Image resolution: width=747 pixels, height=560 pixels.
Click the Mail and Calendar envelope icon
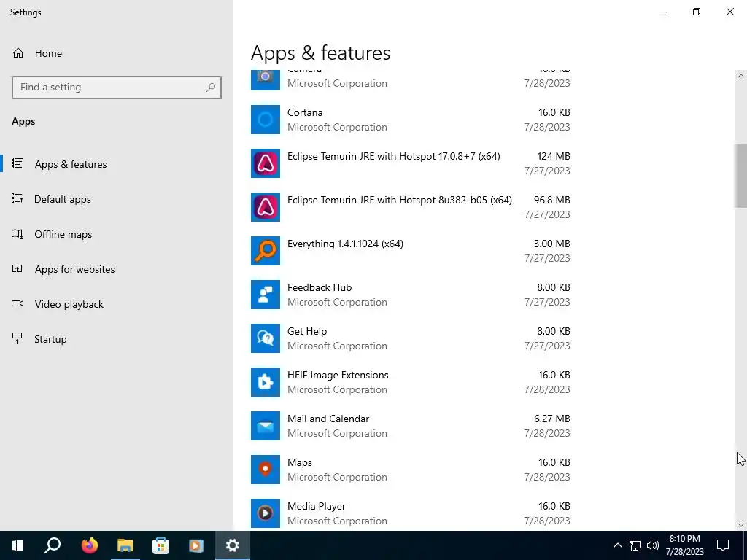point(266,426)
